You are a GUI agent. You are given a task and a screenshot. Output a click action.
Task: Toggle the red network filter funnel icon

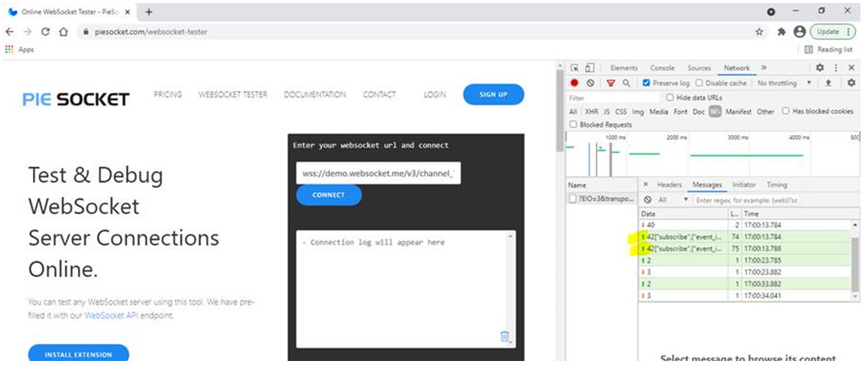click(611, 83)
